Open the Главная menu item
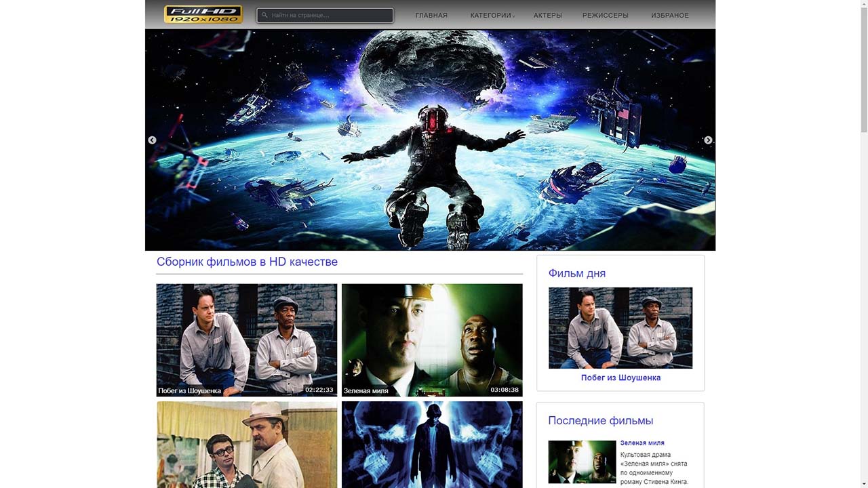Image resolution: width=868 pixels, height=488 pixels. click(431, 16)
